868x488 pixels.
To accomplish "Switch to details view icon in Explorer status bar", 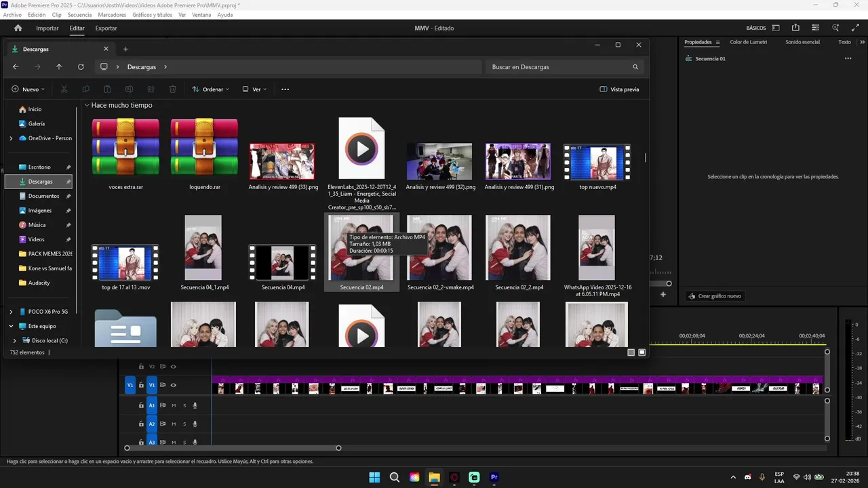I will 631,352.
